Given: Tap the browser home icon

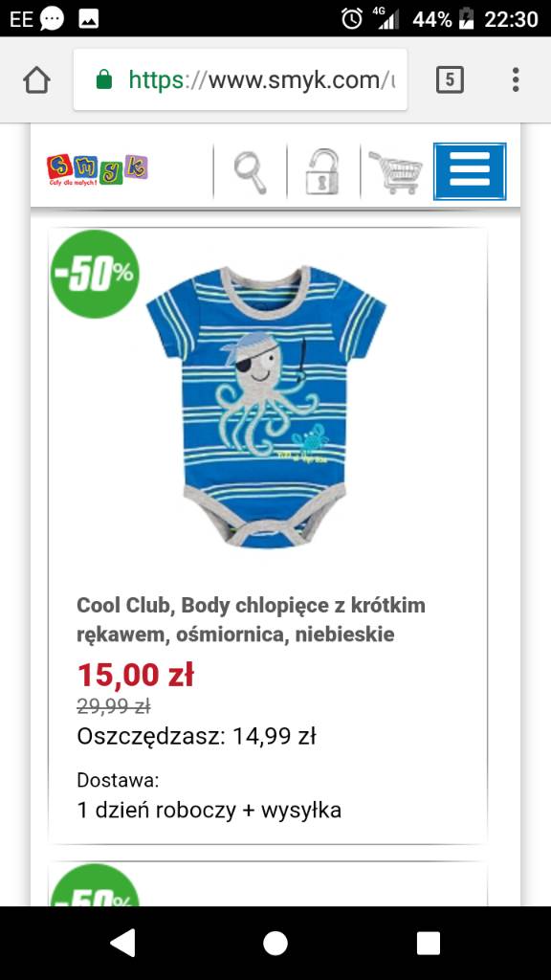Looking at the screenshot, I should (37, 80).
